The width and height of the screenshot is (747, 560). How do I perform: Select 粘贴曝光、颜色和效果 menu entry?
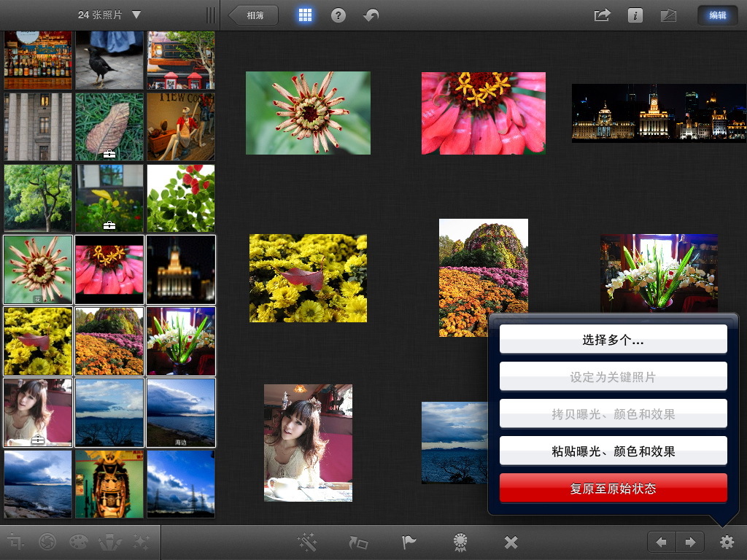(613, 451)
